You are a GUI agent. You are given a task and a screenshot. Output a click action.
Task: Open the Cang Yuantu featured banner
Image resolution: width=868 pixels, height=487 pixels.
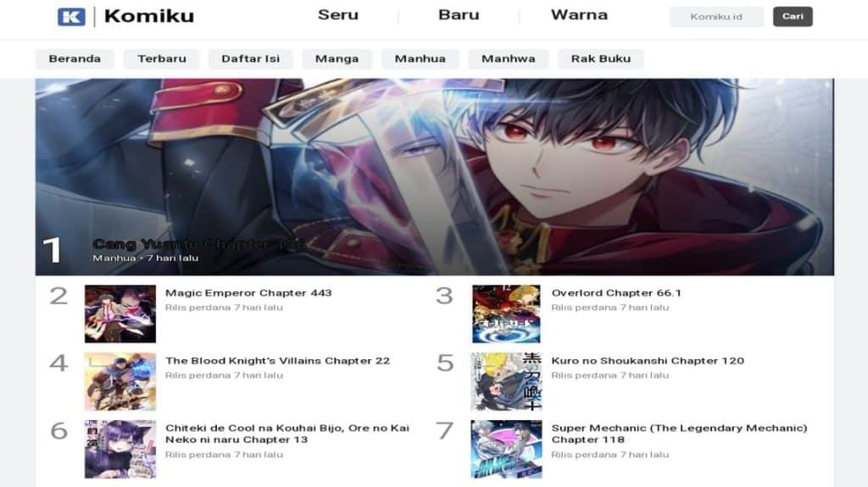(x=435, y=176)
